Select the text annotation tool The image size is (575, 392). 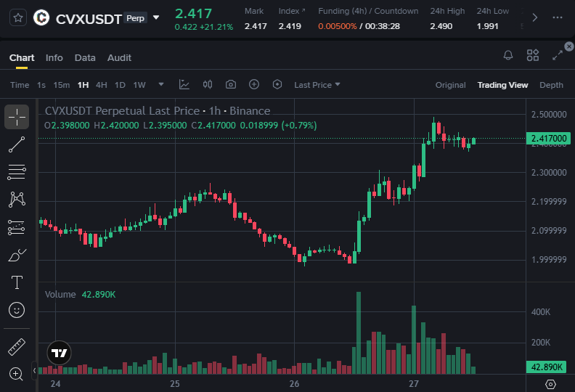tap(17, 282)
